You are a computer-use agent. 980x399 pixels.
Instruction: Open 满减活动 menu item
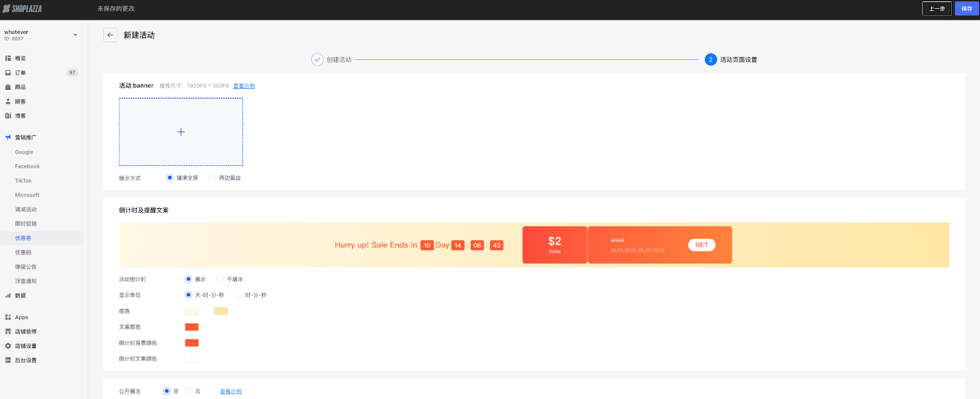(x=26, y=209)
